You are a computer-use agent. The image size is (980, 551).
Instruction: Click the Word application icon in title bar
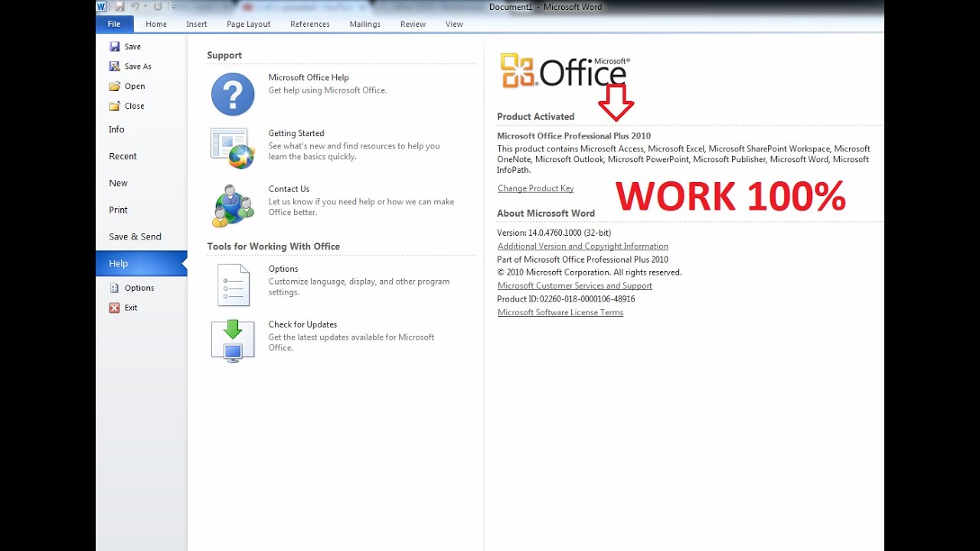(x=102, y=7)
